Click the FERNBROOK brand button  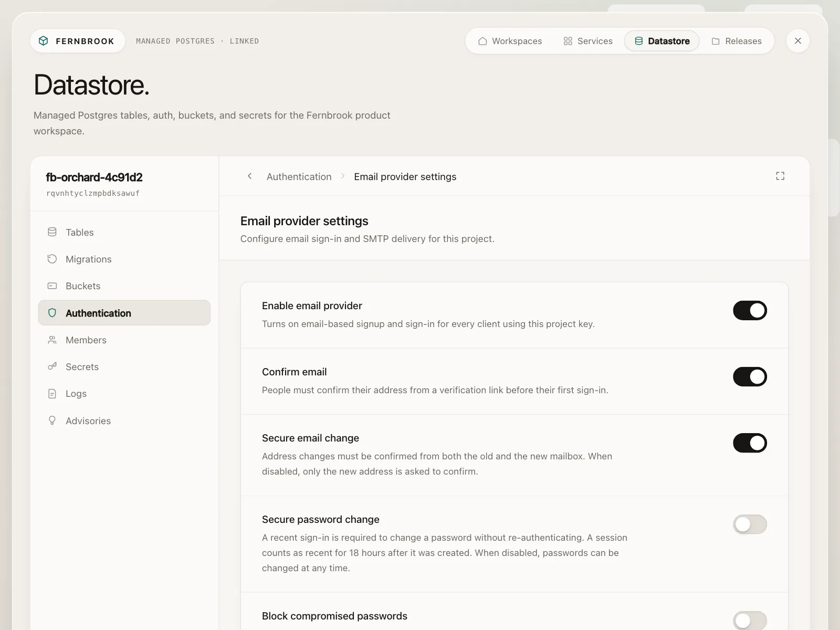click(x=78, y=41)
